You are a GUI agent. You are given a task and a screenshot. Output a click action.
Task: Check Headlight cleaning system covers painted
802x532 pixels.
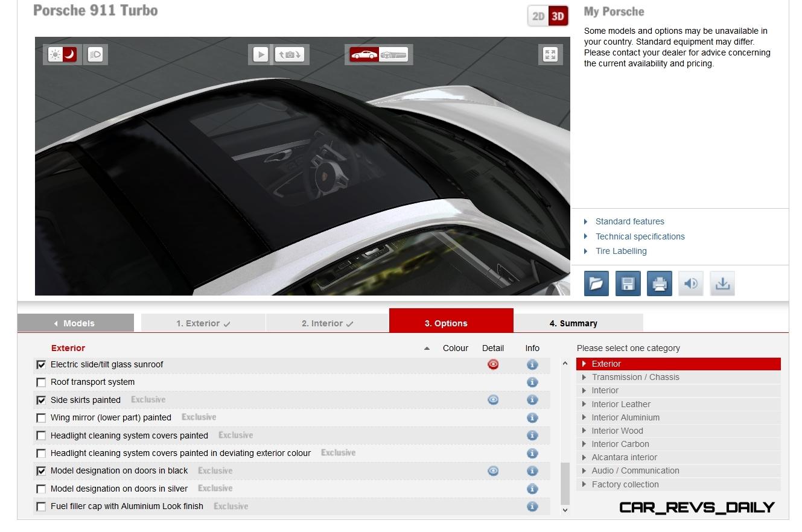[41, 435]
